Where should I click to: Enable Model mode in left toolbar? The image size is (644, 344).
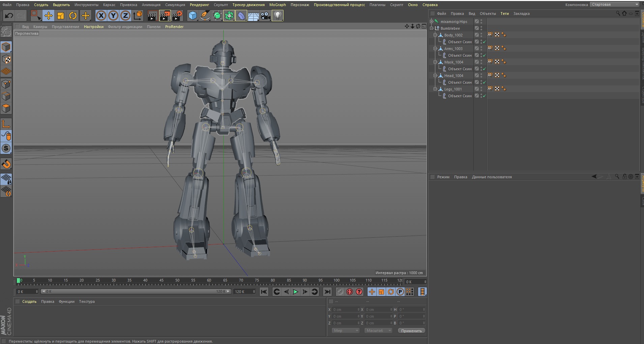click(6, 47)
